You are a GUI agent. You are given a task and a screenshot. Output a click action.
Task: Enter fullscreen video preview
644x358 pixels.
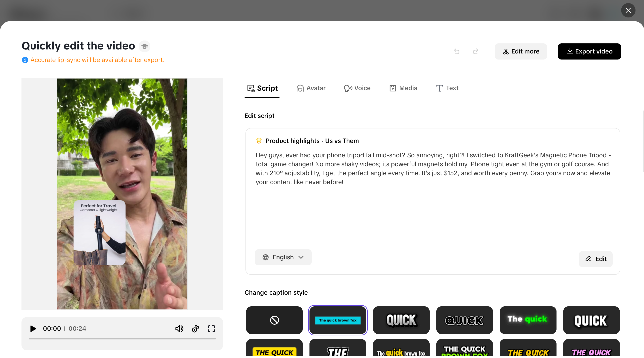pos(211,329)
